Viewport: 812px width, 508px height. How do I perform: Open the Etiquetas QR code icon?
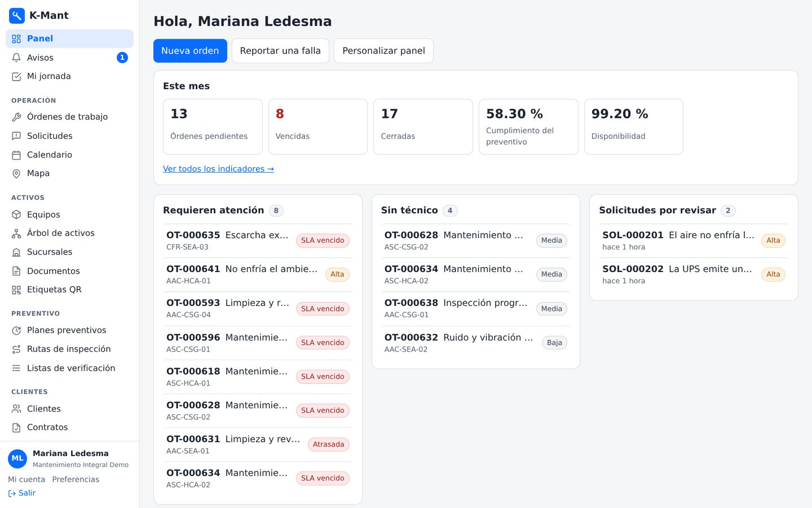click(16, 290)
